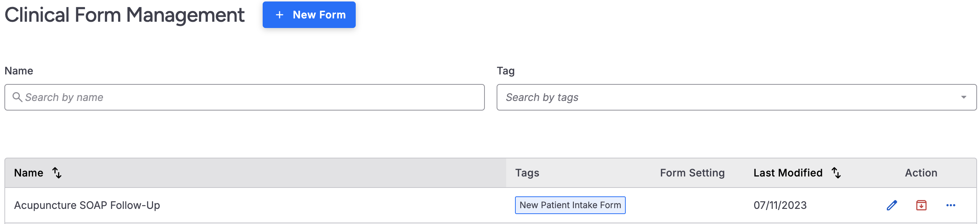Sort forms by Name using sort arrows

(x=57, y=173)
